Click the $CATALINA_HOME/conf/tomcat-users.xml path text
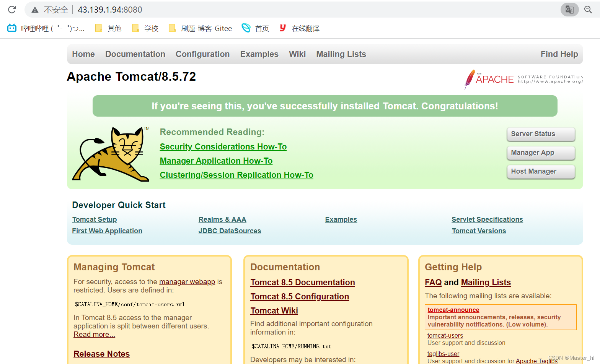Image resolution: width=600 pixels, height=364 pixels. [x=130, y=305]
